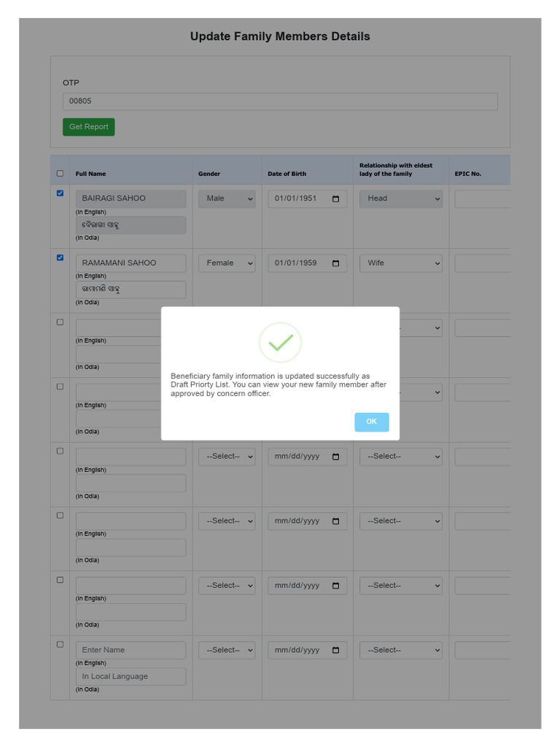Click the green success checkmark icon

click(280, 343)
